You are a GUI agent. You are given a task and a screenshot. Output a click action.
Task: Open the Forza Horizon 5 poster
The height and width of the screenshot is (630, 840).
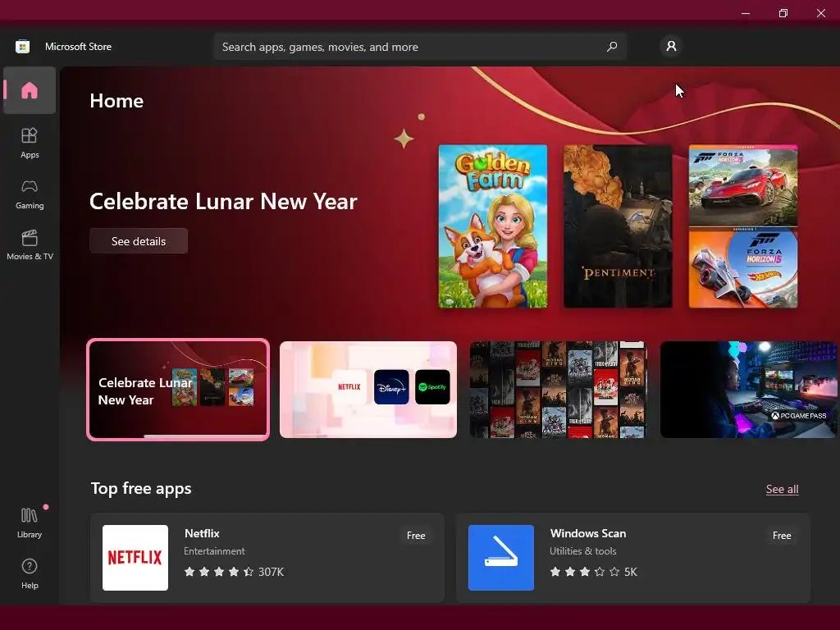pos(743,226)
